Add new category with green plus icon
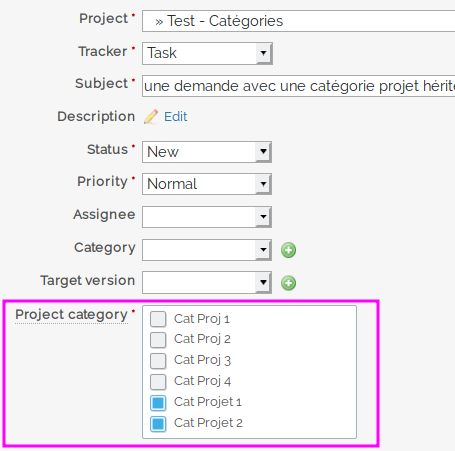The image size is (455, 451). tap(288, 250)
